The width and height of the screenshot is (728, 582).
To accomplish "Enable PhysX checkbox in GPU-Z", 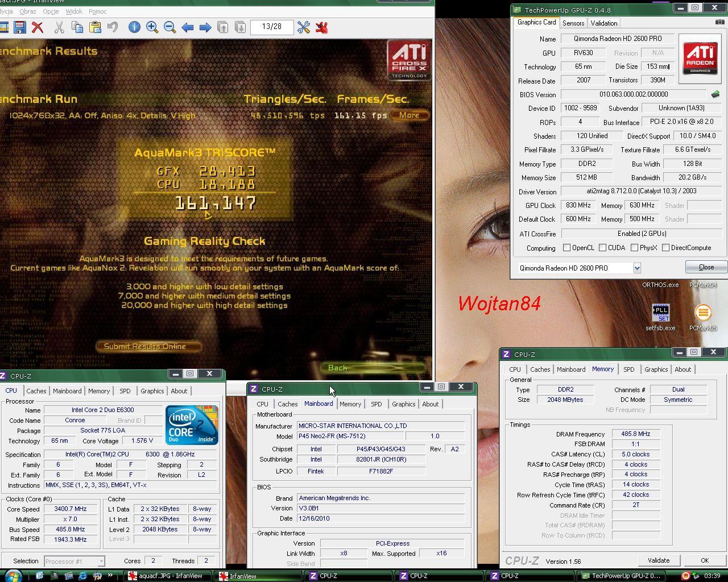I will pyautogui.click(x=634, y=248).
